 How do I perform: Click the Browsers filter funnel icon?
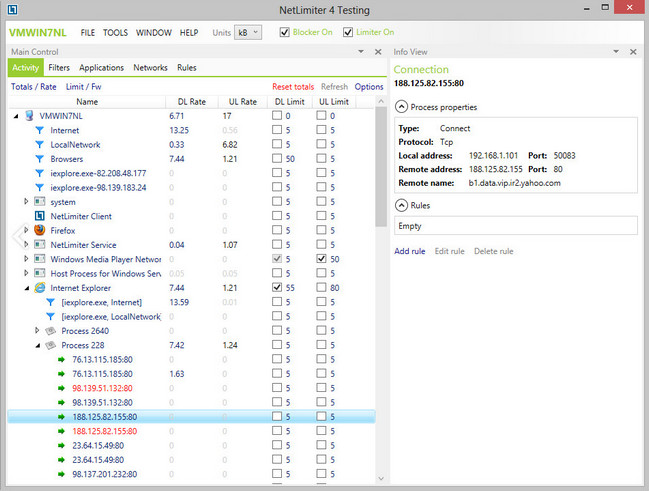pos(39,159)
